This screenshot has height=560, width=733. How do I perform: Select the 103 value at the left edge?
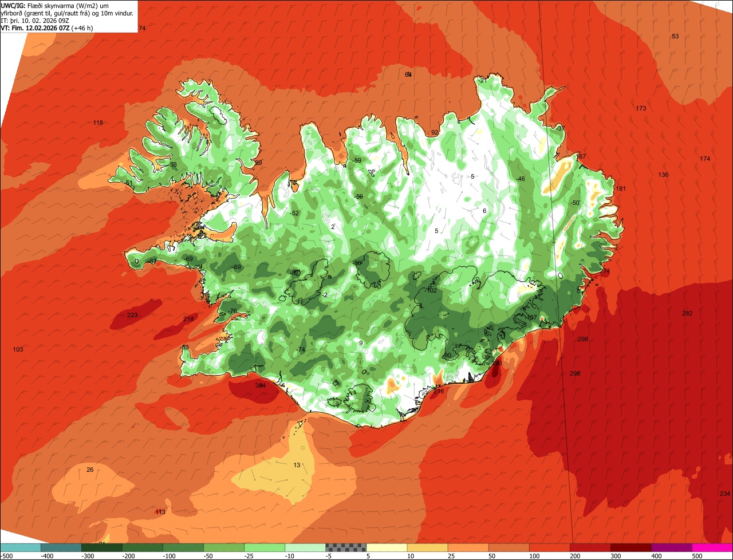tap(18, 349)
